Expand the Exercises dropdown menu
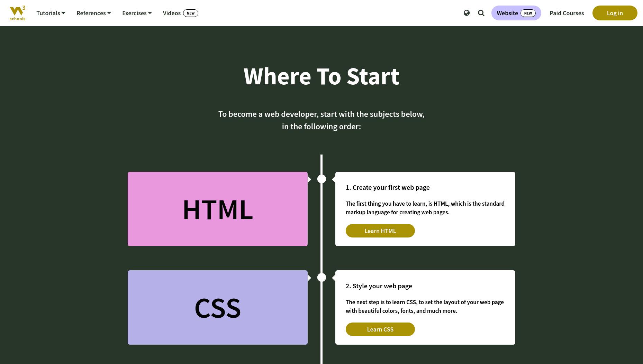Viewport: 643px width, 364px height. tap(137, 13)
